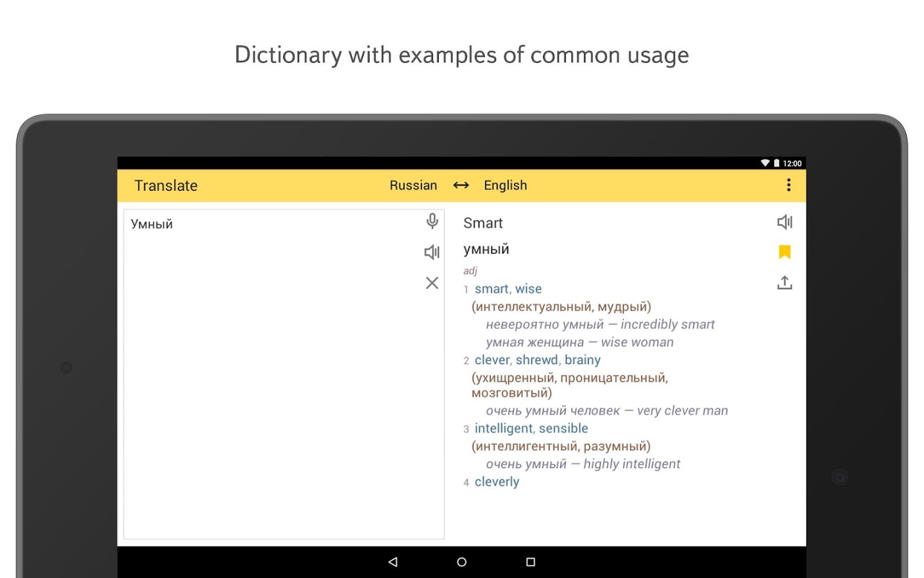Select the translated word Smart
924x578 pixels.
pyautogui.click(x=483, y=223)
